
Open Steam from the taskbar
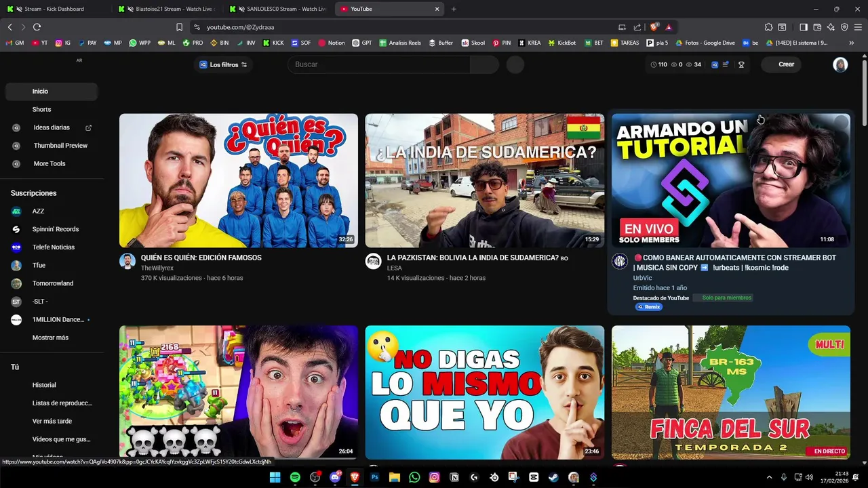[x=553, y=477]
